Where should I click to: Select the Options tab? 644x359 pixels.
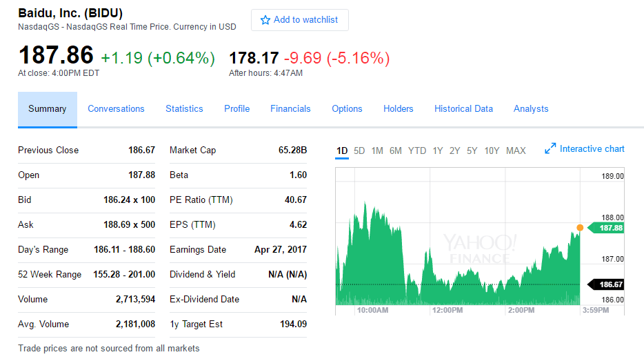[347, 108]
